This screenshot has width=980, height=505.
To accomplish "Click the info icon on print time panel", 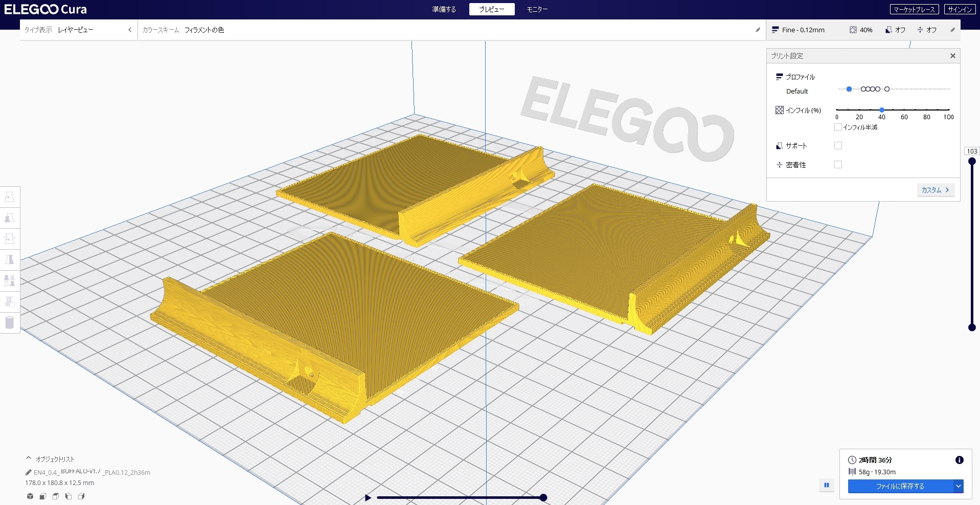I will [959, 460].
